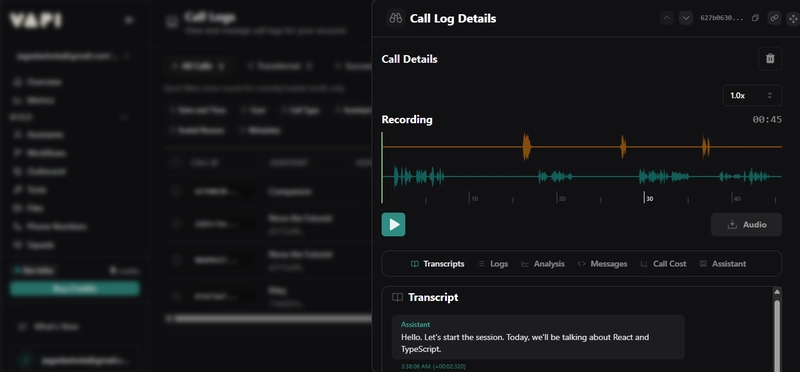Image resolution: width=800 pixels, height=372 pixels.
Task: Click the transcript scrollbar up arrow
Action: pos(777,292)
